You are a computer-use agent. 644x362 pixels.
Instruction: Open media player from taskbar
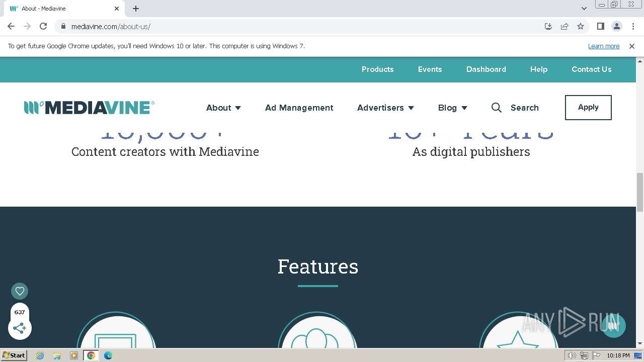click(74, 355)
